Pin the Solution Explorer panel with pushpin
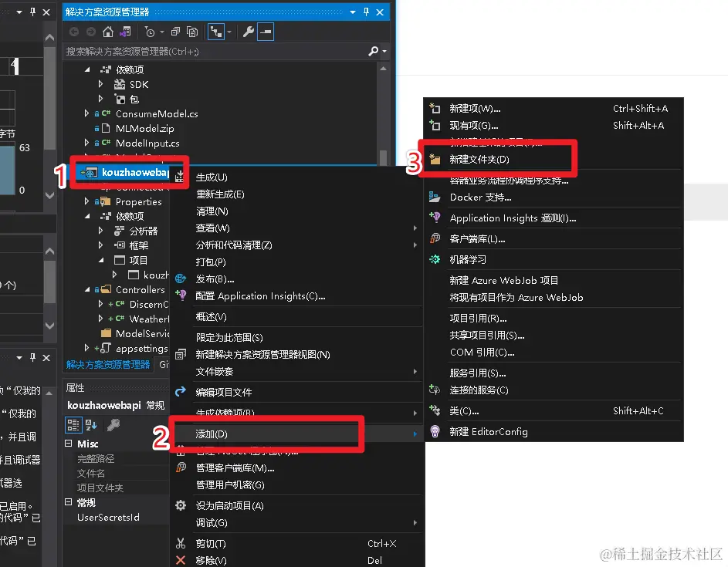728x567 pixels. point(367,12)
